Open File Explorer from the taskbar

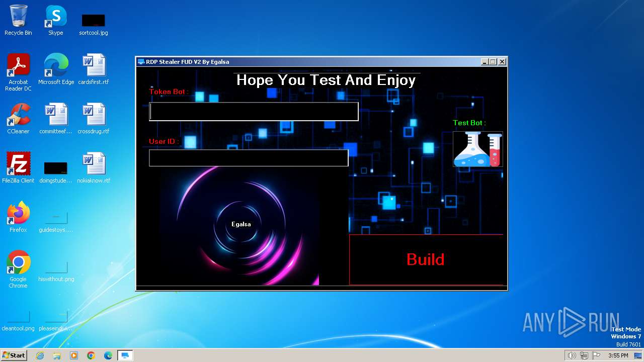point(57,355)
